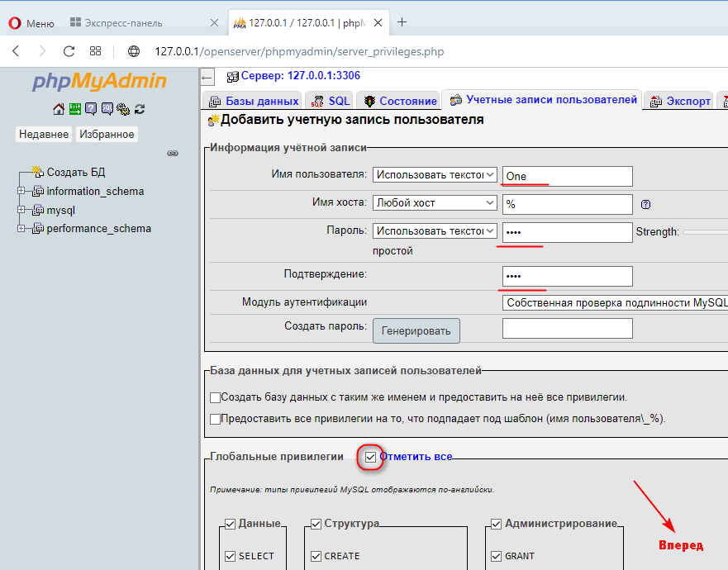Open a new browser tab

402,21
